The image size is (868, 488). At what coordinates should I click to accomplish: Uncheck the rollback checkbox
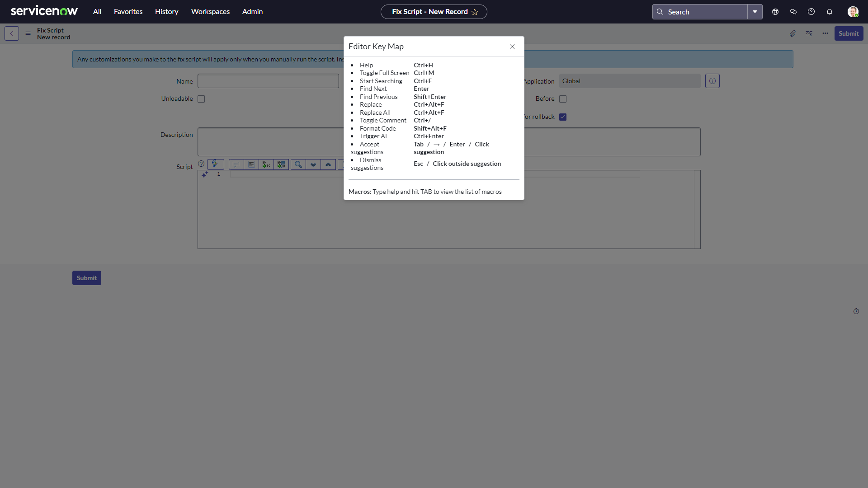563,117
